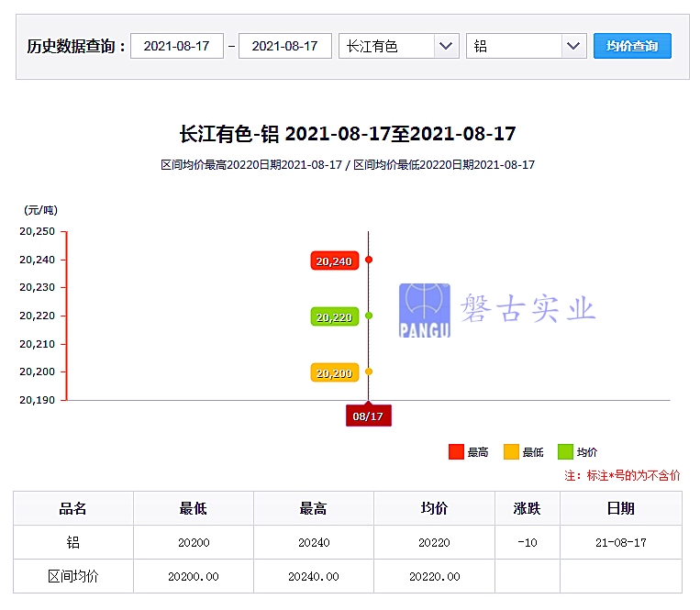Click the -10 change value cell

(x=528, y=542)
